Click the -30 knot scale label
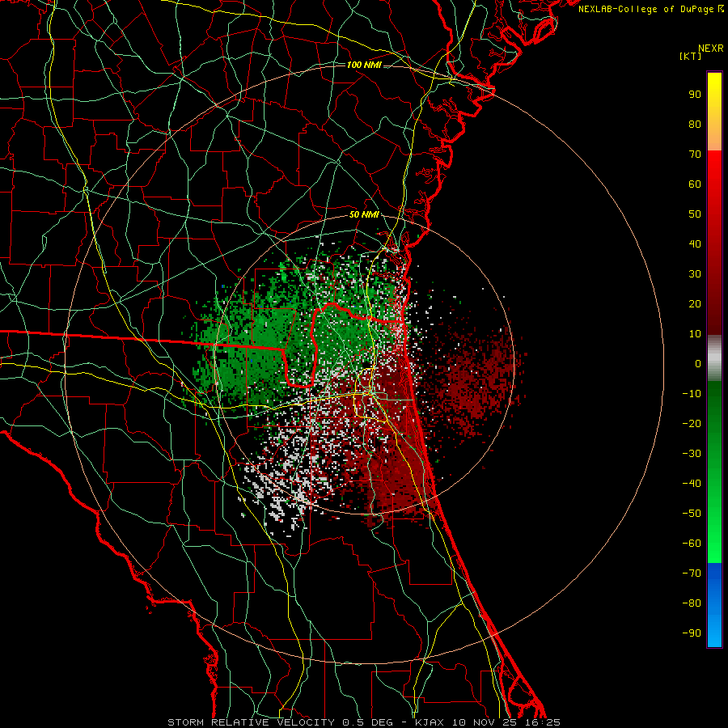 pyautogui.click(x=692, y=454)
